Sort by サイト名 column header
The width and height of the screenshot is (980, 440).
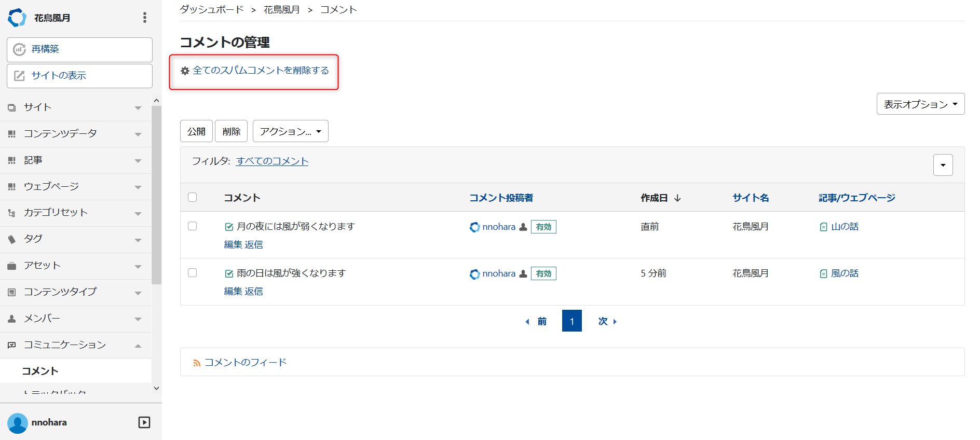tap(751, 198)
